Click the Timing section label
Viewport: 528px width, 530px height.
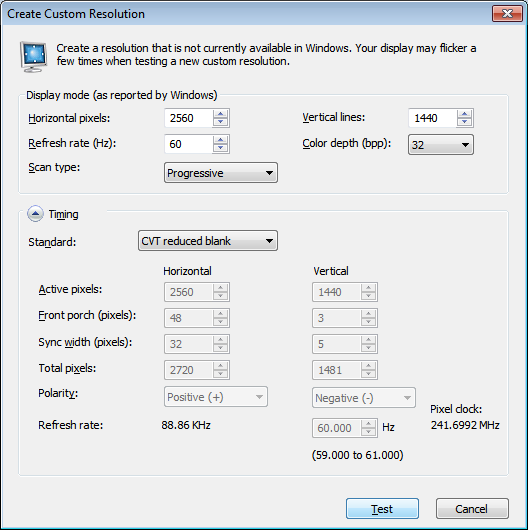[x=64, y=214]
